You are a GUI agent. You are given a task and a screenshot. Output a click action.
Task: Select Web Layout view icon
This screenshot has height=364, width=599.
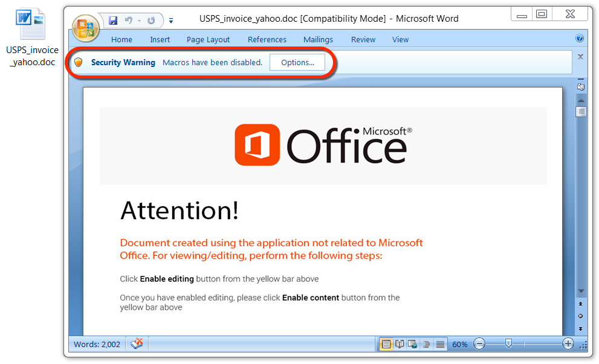[x=413, y=344]
